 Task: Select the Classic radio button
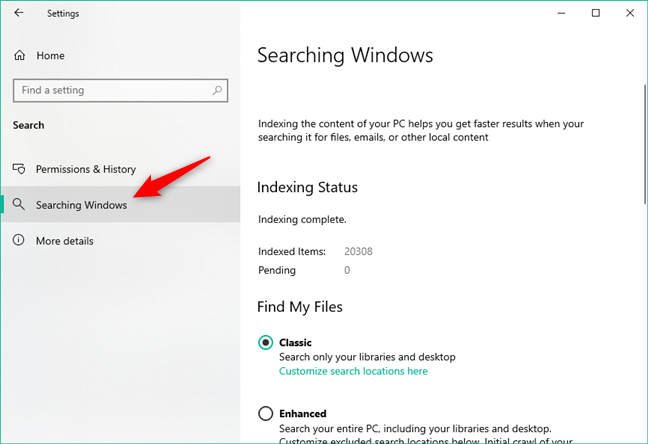pyautogui.click(x=265, y=342)
